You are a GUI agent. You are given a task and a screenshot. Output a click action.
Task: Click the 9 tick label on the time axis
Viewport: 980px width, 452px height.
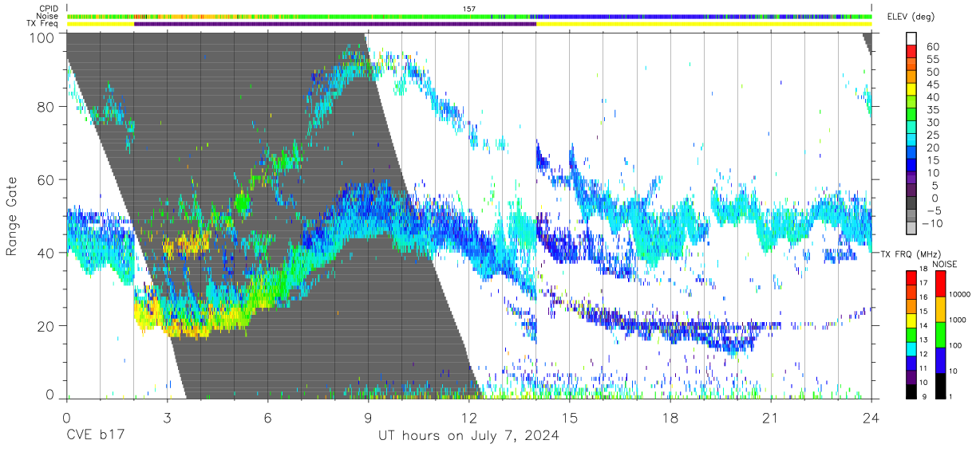click(x=369, y=418)
